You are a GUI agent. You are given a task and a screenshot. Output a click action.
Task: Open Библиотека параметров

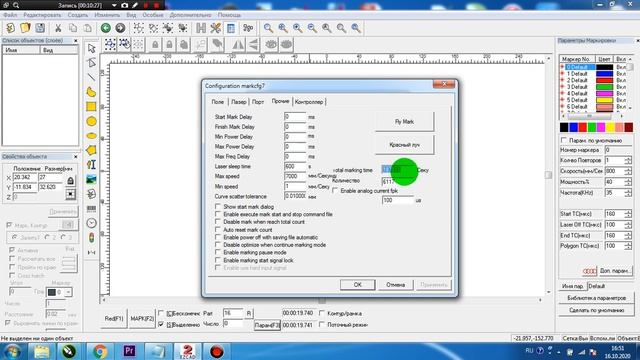(x=596, y=298)
